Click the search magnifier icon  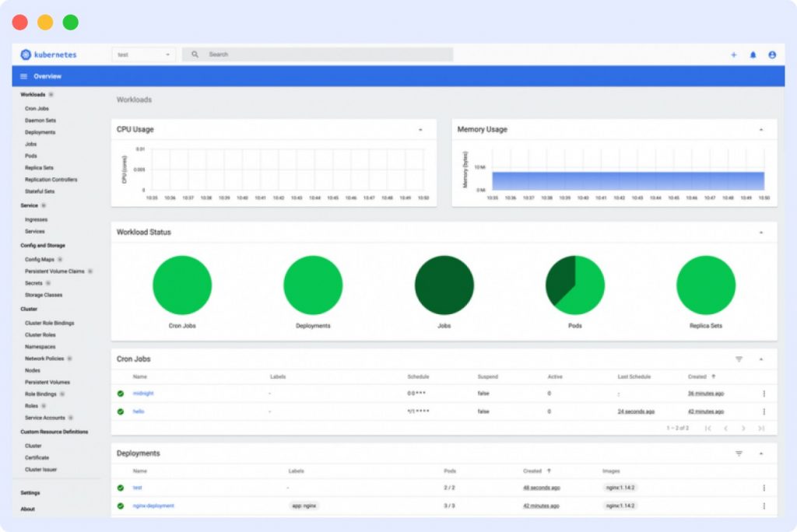[194, 54]
